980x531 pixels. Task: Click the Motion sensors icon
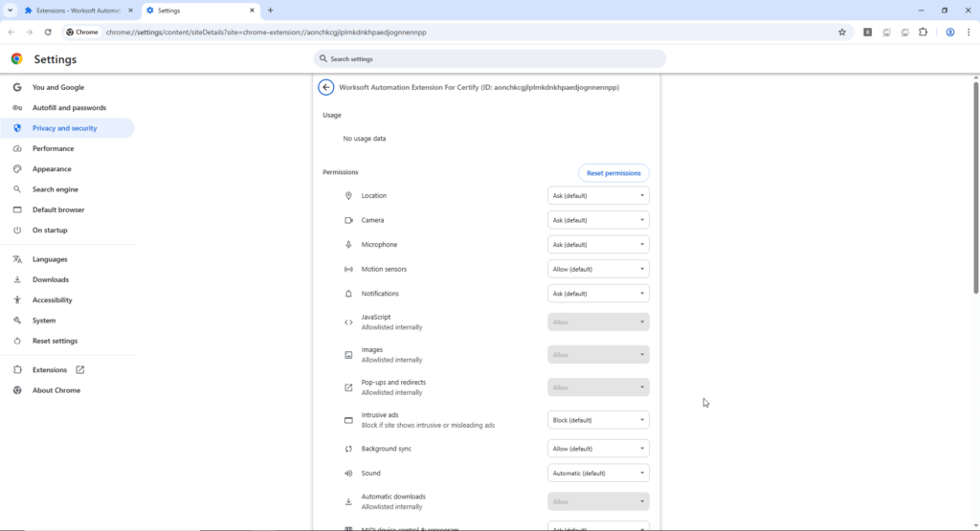(348, 269)
